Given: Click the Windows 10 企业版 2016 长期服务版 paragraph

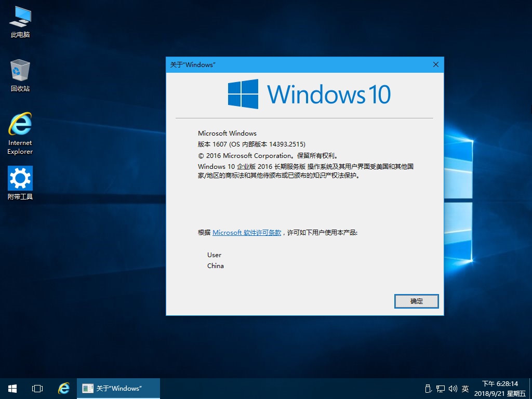Looking at the screenshot, I should [305, 171].
